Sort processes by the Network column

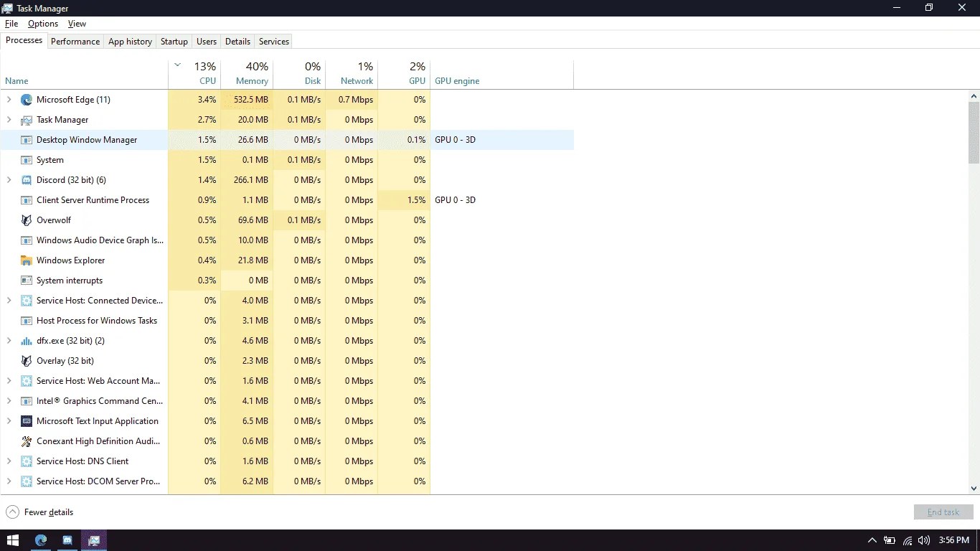click(352, 74)
